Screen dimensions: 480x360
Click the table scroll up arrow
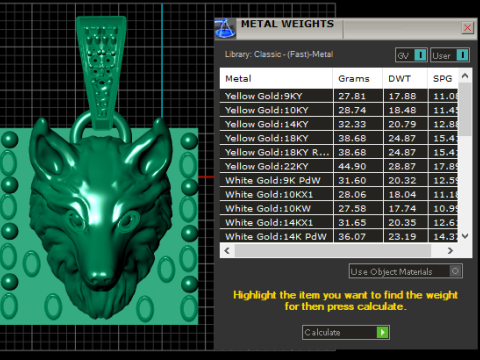tap(465, 76)
